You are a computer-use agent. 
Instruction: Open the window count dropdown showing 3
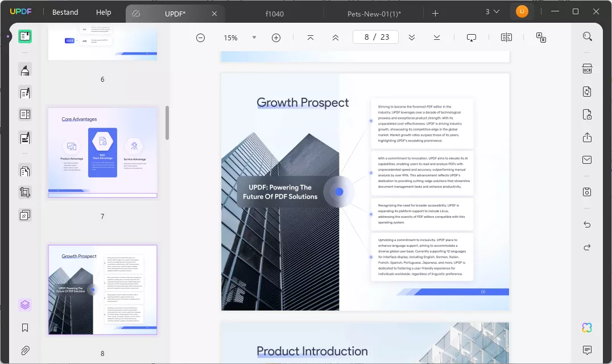[x=492, y=12]
